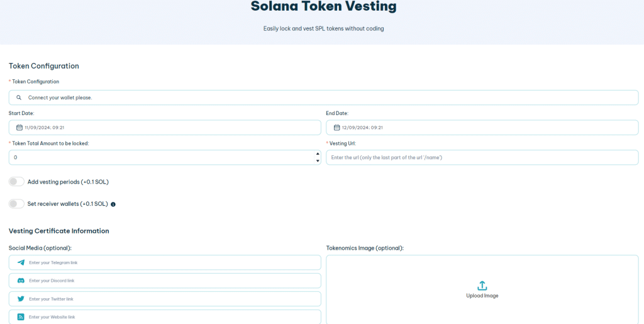The height and width of the screenshot is (324, 644).
Task: Click the Set receiver wallets (+0.1 SOL) label
Action: coord(68,204)
